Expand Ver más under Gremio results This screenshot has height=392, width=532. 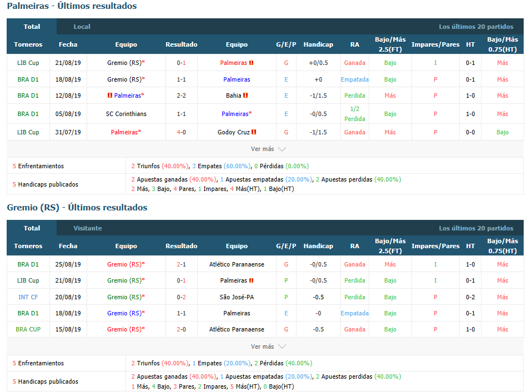coord(268,346)
